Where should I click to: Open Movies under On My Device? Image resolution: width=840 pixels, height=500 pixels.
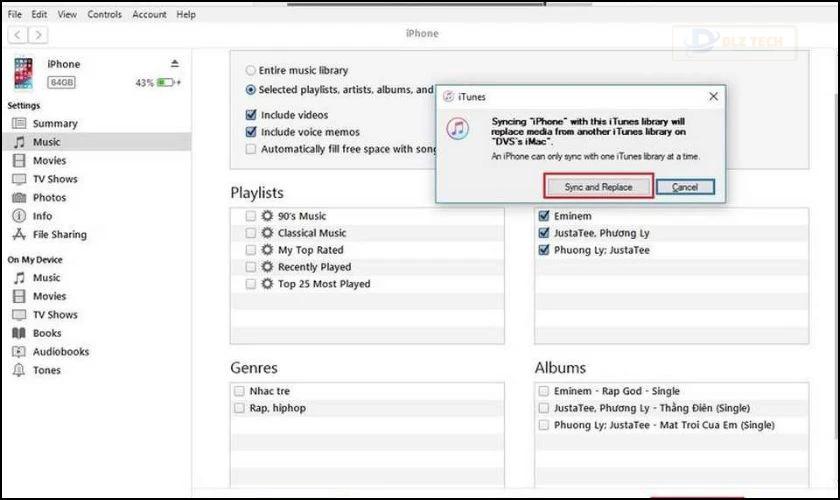click(49, 296)
